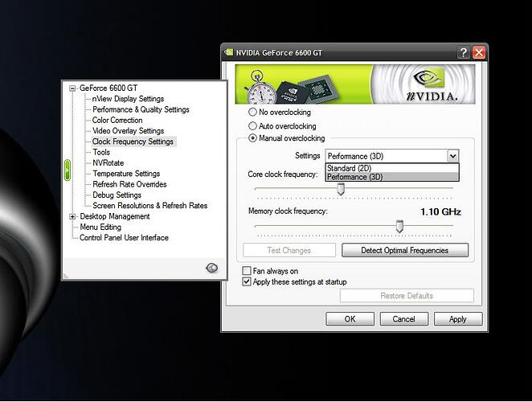Collapse the GeForce 6600 GT tree node

coord(72,88)
